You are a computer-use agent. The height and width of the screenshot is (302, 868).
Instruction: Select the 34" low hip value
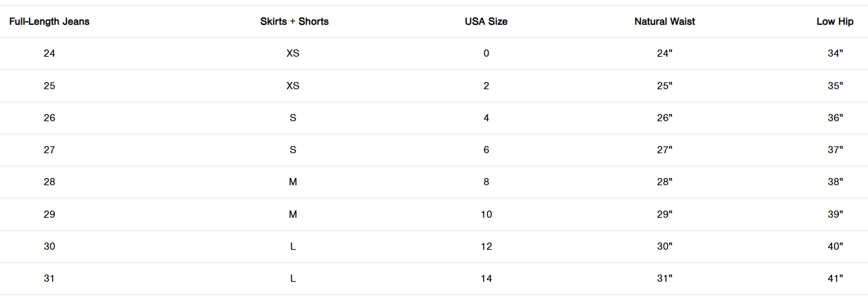coord(835,54)
